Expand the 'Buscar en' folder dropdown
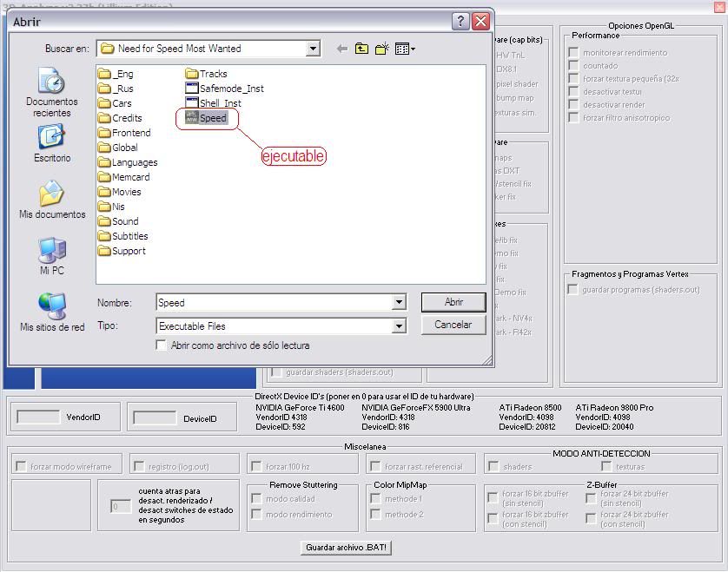The width and height of the screenshot is (728, 572). (x=313, y=49)
